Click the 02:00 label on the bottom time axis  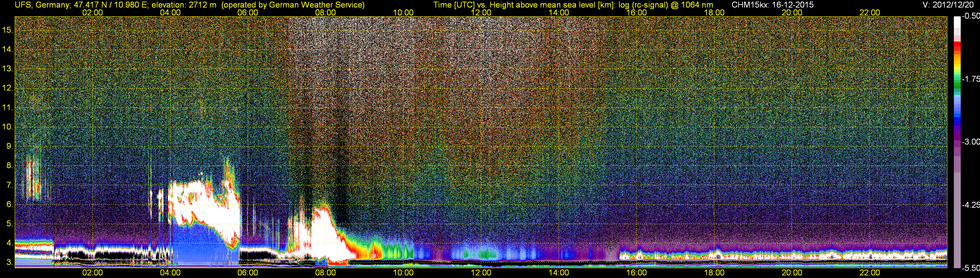[x=92, y=273]
